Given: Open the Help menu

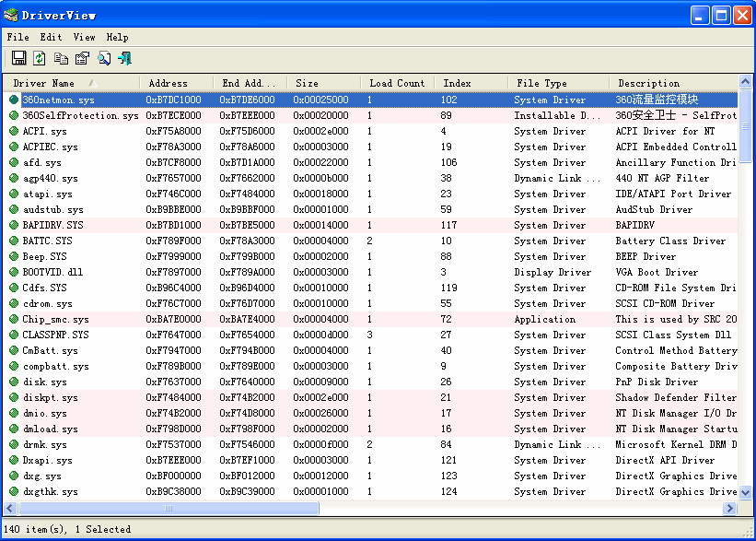Looking at the screenshot, I should 117,37.
